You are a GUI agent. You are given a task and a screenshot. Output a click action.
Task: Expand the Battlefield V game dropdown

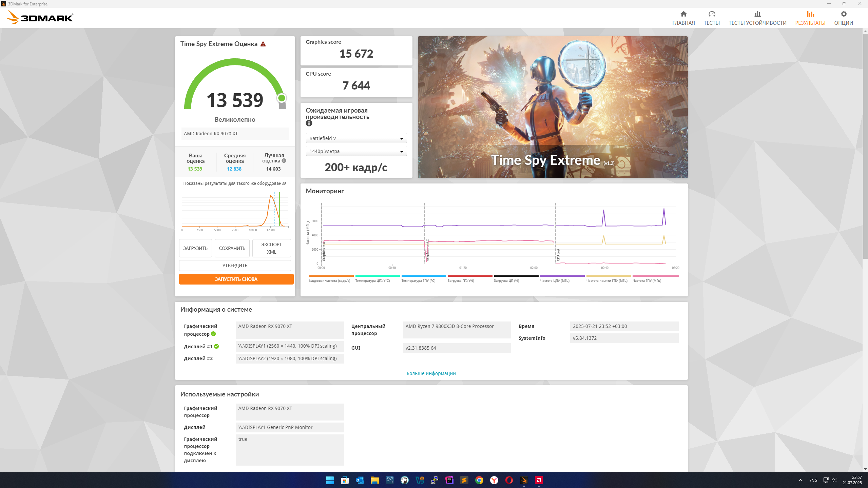pos(356,138)
